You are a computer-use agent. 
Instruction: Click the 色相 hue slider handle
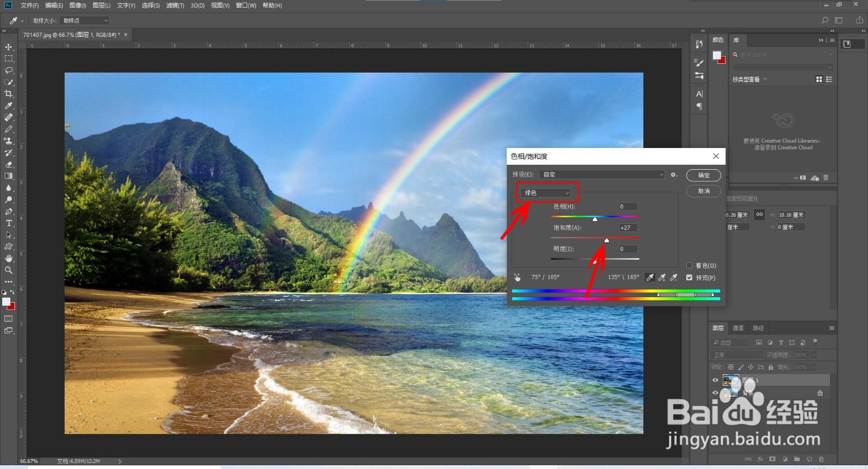tap(595, 219)
